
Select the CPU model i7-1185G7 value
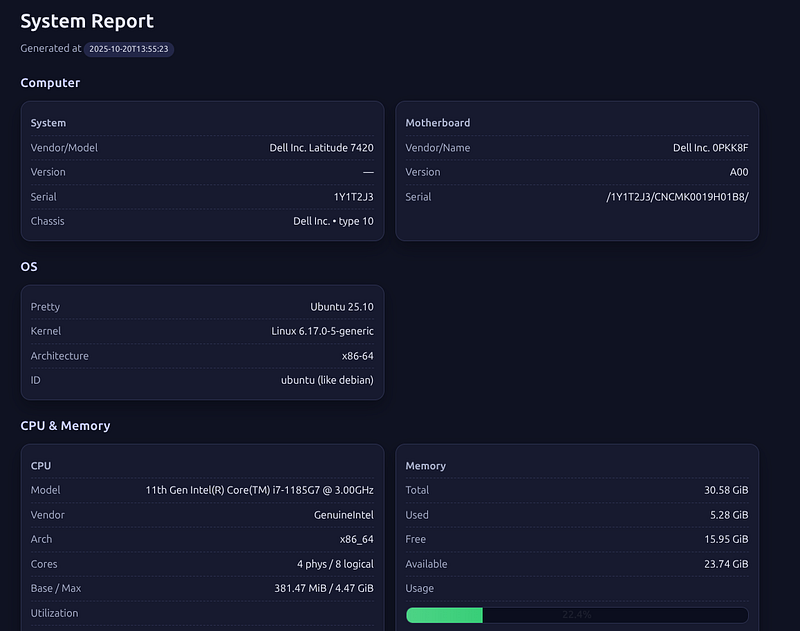coord(260,490)
